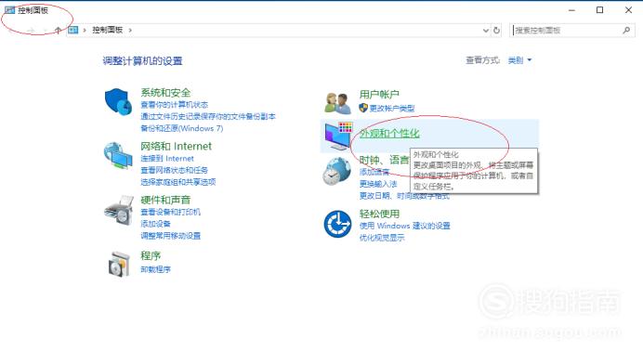Open 外观和个性化 category link

[x=389, y=133]
